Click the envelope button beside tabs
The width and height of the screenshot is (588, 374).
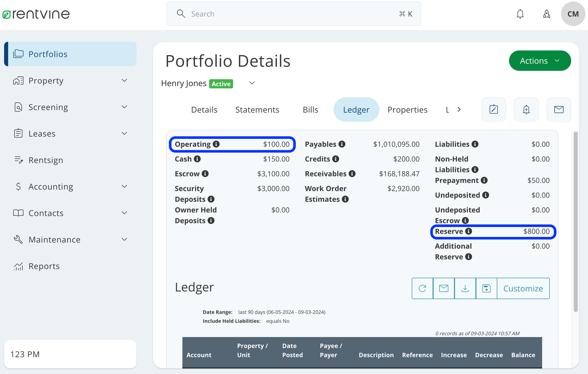pyautogui.click(x=559, y=109)
